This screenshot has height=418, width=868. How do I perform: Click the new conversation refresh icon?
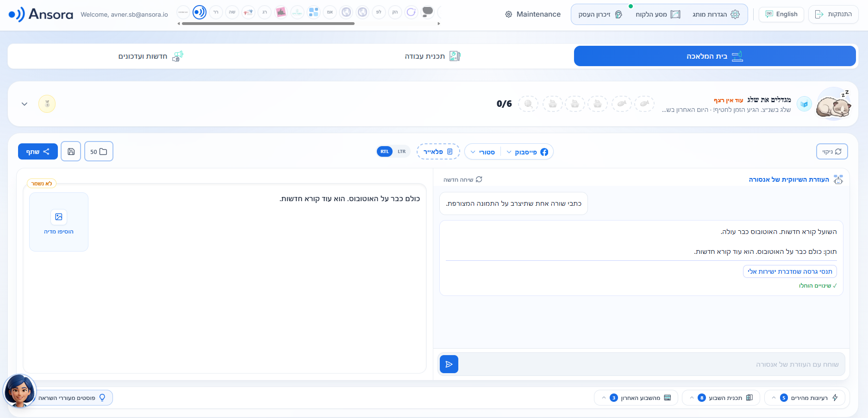click(x=479, y=179)
